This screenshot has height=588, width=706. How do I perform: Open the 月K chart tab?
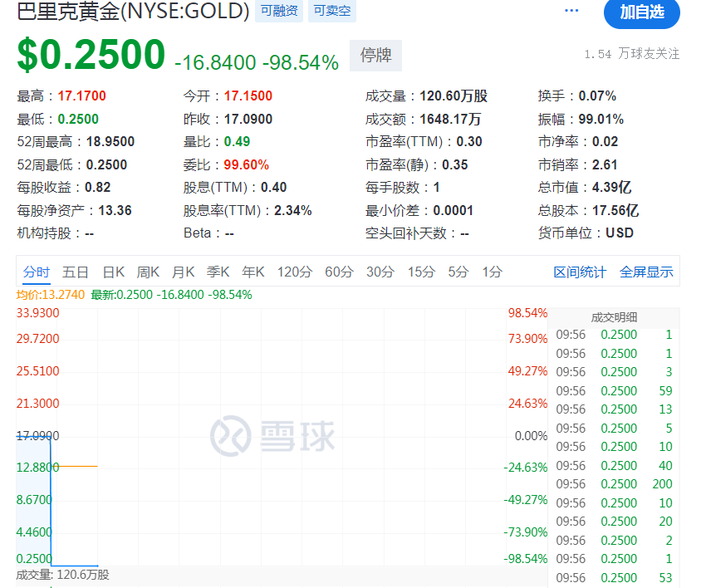click(184, 272)
